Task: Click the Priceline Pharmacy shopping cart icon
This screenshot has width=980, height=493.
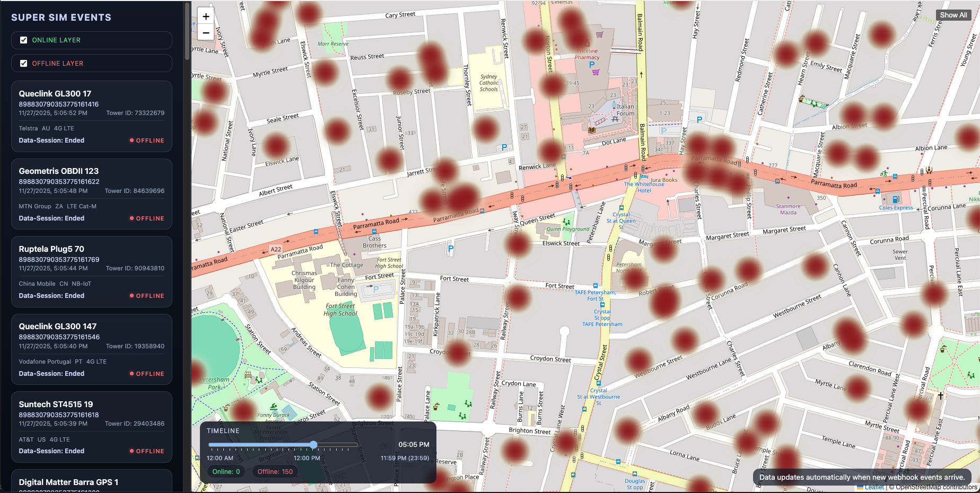Action: [x=599, y=33]
